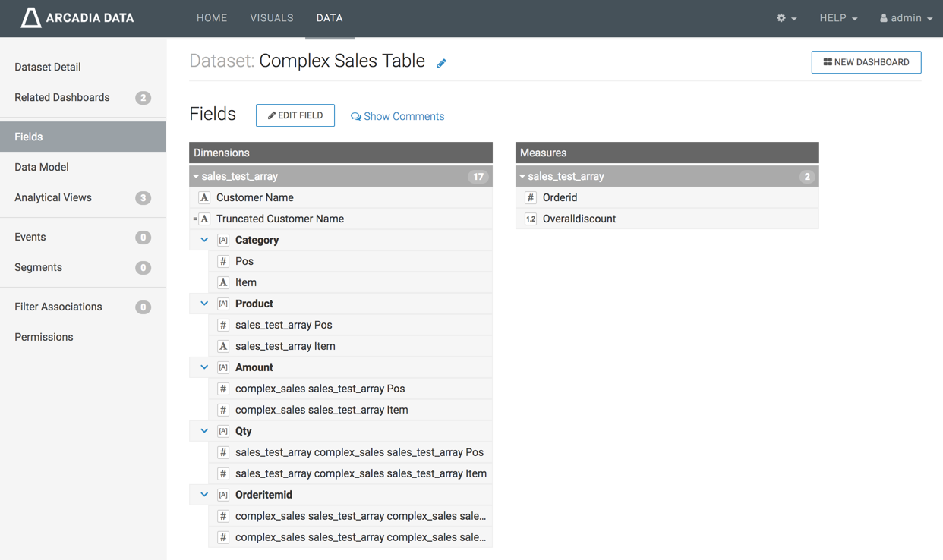943x560 pixels.
Task: Open the admin user dropdown
Action: (906, 18)
